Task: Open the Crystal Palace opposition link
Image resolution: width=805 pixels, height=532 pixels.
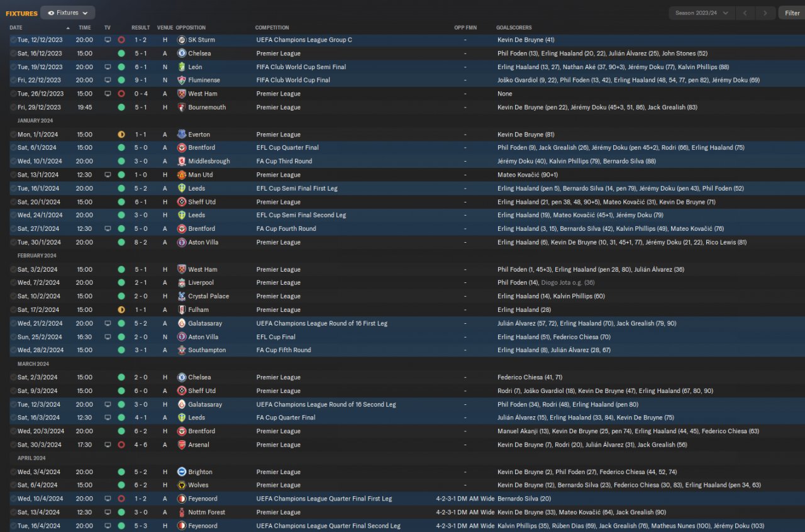Action: [209, 296]
